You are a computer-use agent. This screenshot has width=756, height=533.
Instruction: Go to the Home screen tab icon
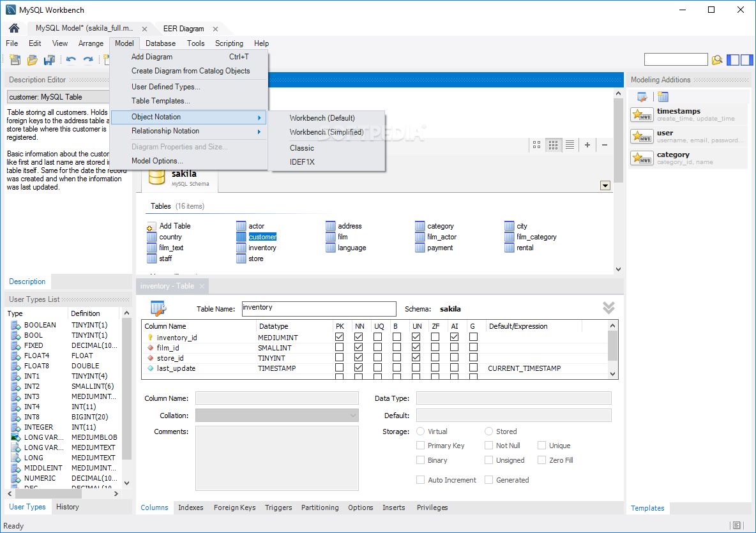[x=14, y=29]
